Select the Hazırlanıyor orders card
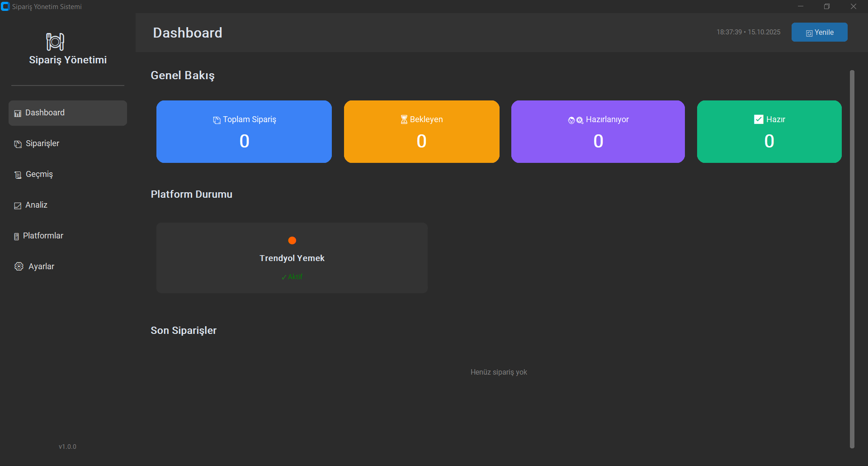 coord(598,132)
